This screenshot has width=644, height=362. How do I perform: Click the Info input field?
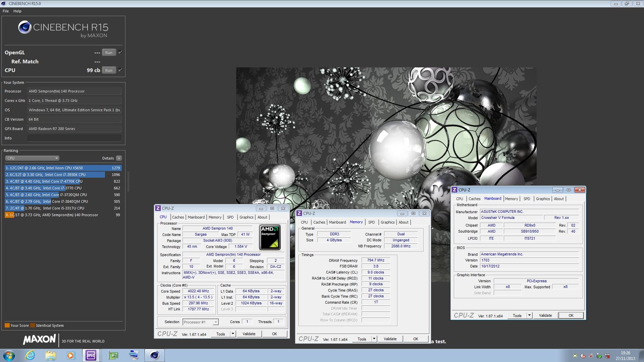pos(74,138)
